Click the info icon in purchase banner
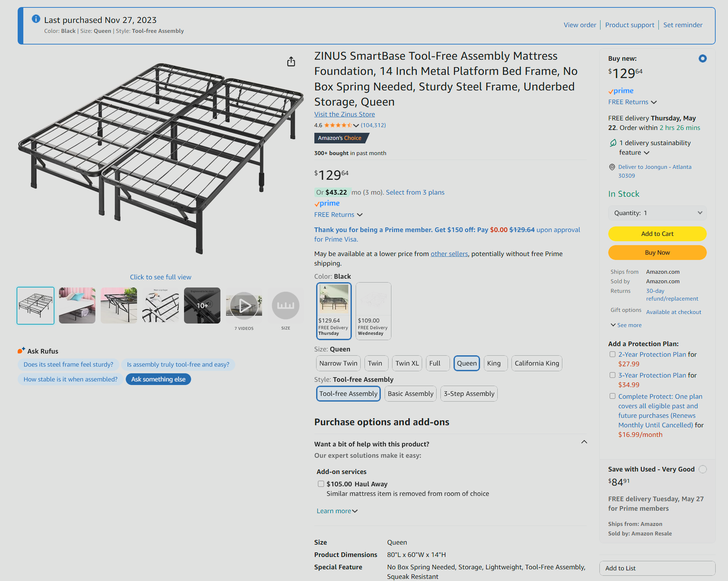The width and height of the screenshot is (728, 581). coord(36,19)
